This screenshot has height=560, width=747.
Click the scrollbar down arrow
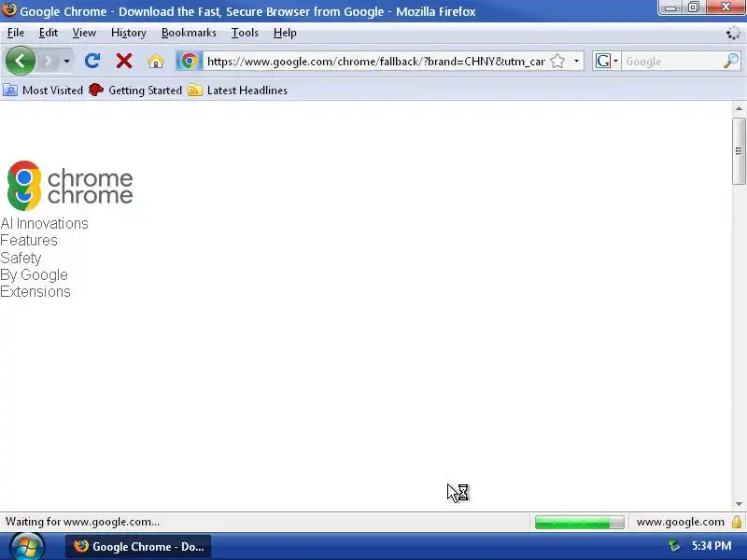[739, 504]
